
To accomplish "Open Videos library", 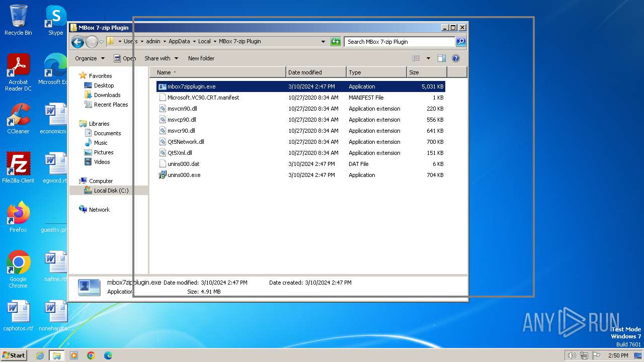I will pos(102,162).
